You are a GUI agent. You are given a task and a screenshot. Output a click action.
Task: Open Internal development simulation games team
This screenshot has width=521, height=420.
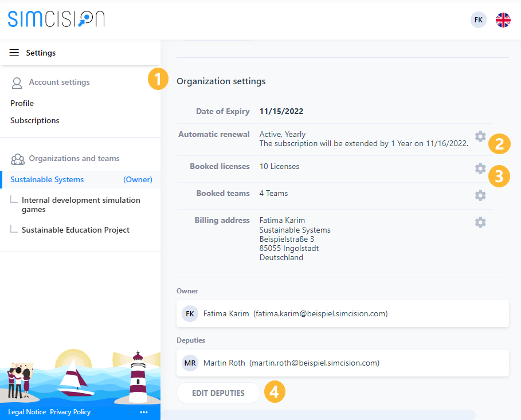[81, 205]
